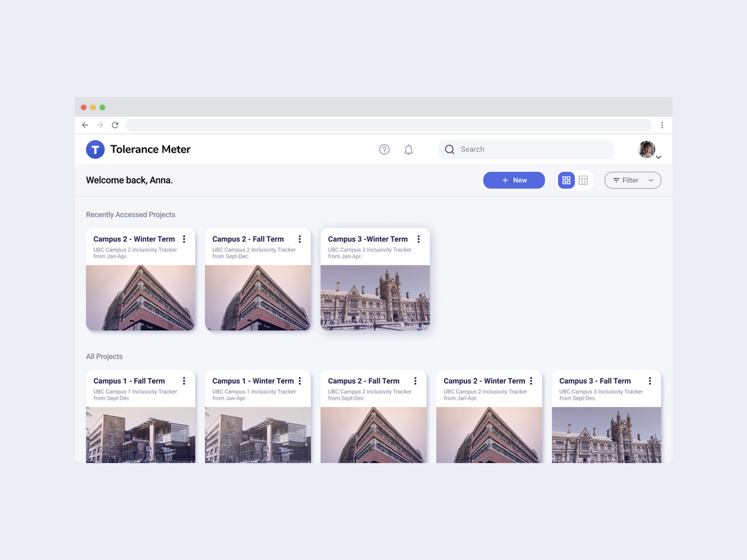Click inside the Search field

click(x=526, y=149)
